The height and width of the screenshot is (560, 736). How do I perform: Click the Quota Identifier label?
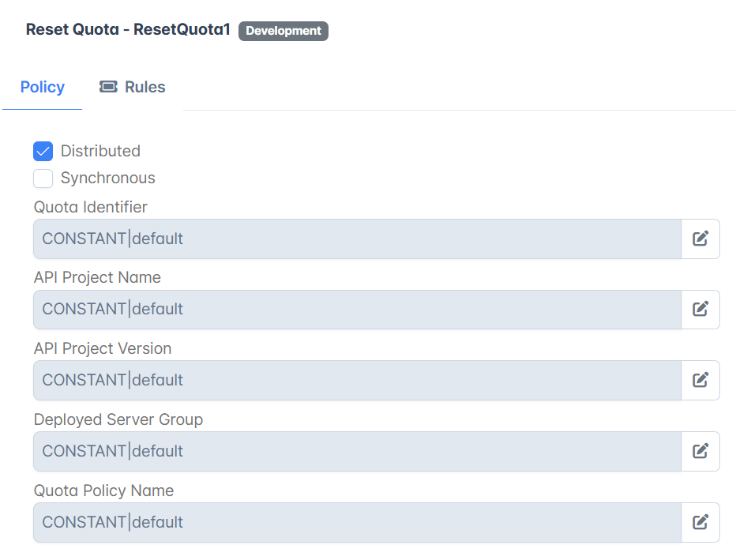point(91,207)
